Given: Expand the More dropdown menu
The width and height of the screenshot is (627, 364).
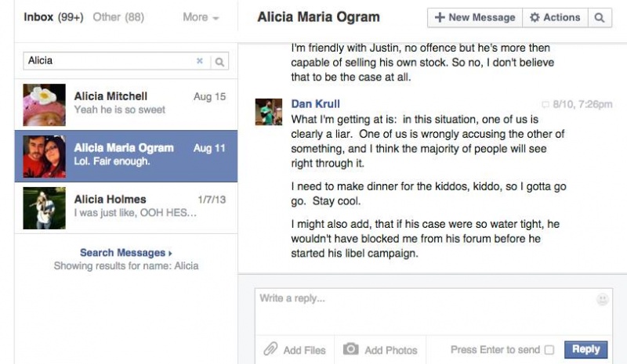Looking at the screenshot, I should 201,17.
